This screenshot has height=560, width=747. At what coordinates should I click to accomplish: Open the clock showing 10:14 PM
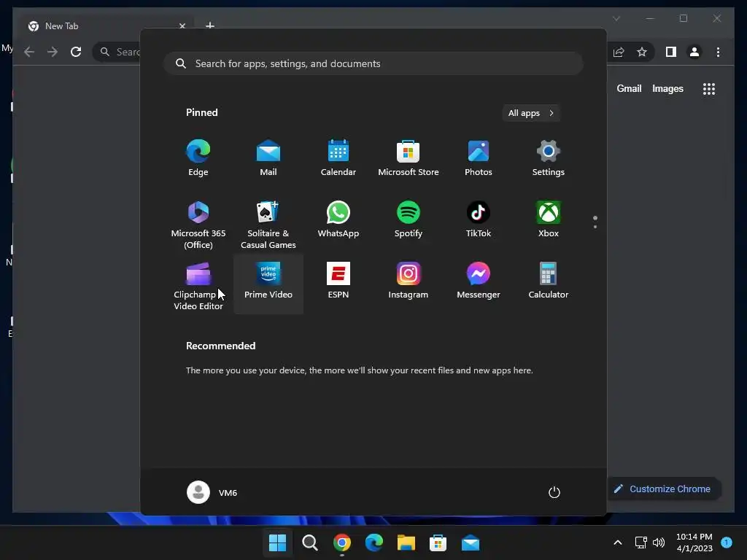pos(694,542)
